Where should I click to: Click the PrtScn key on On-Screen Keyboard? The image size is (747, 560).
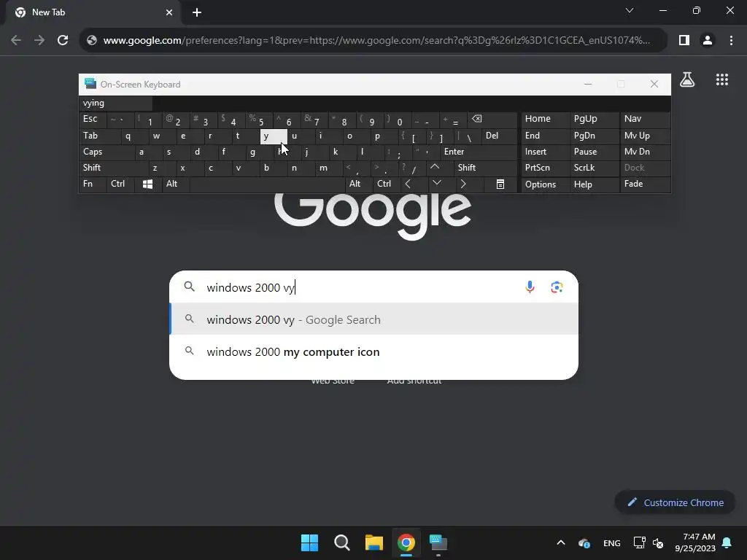(545, 168)
